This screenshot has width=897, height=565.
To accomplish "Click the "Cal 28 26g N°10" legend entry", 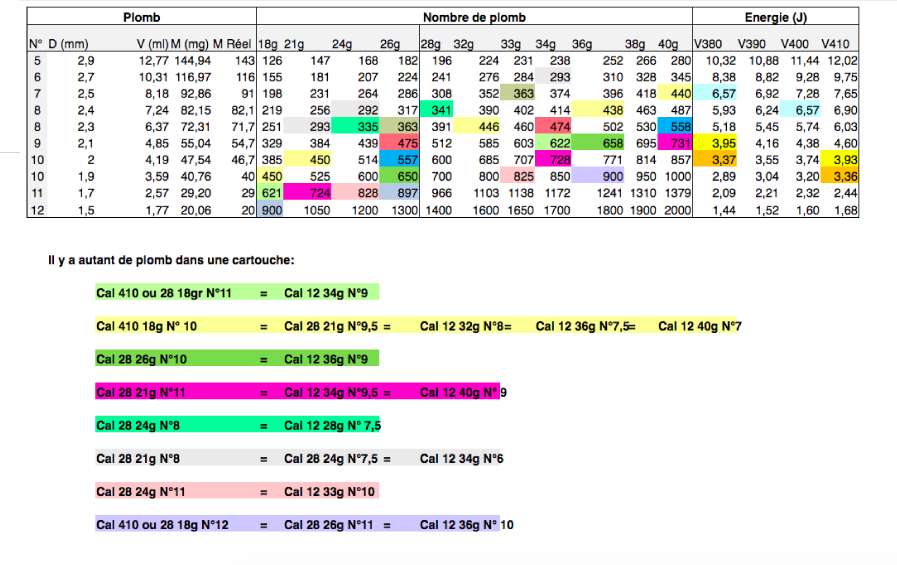I will [x=141, y=358].
